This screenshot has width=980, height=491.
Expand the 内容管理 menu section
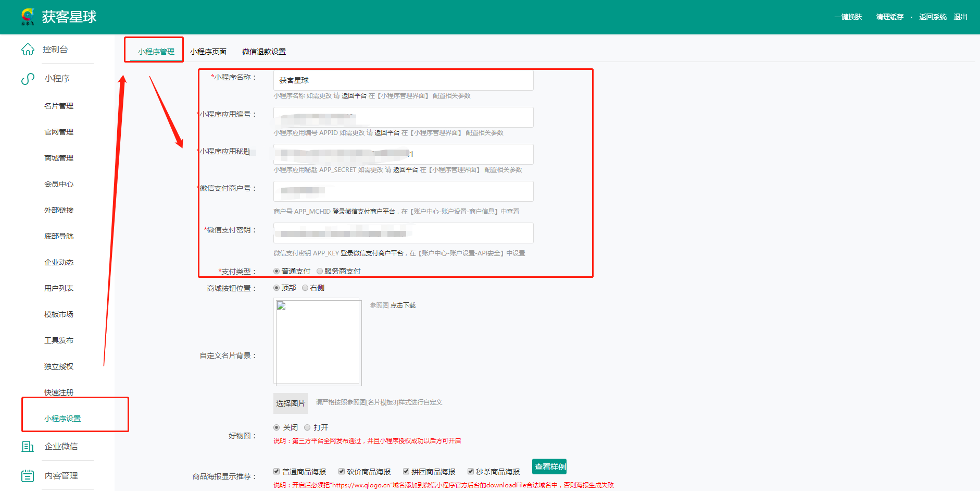click(61, 476)
